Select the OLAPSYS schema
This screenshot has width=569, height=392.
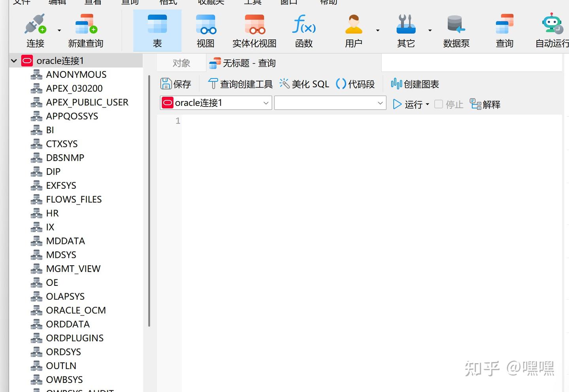[65, 296]
